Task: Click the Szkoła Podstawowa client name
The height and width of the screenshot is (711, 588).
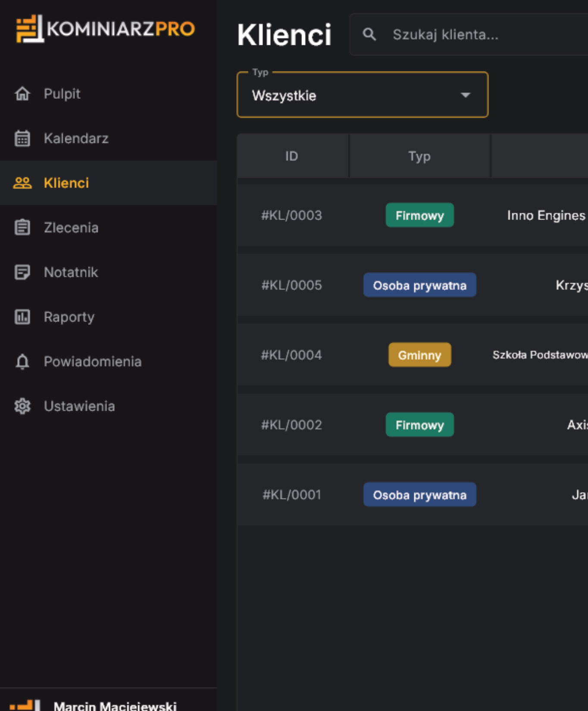Action: click(540, 355)
